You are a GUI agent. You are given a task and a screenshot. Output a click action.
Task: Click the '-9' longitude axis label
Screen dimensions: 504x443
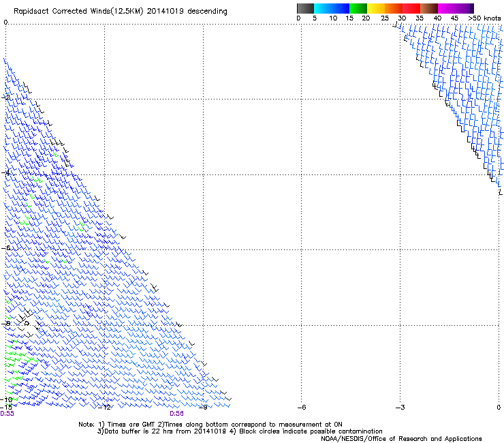click(x=203, y=408)
